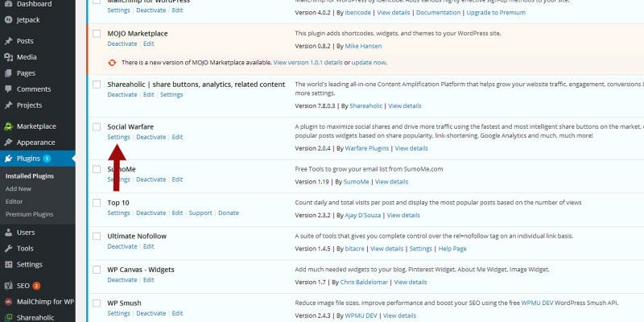View version 1.0.1 details link
Image resolution: width=644 pixels, height=322 pixels.
click(308, 63)
